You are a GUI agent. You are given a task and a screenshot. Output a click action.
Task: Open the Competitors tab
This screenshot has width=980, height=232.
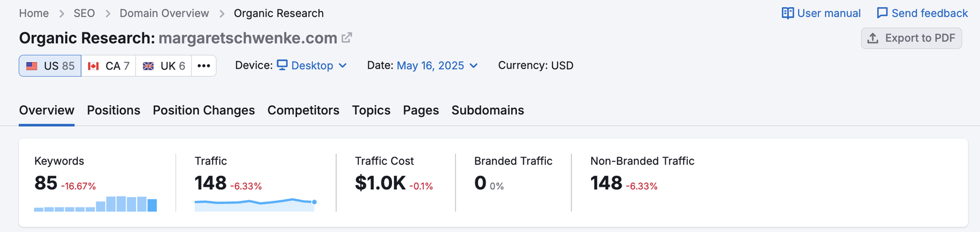pos(303,110)
